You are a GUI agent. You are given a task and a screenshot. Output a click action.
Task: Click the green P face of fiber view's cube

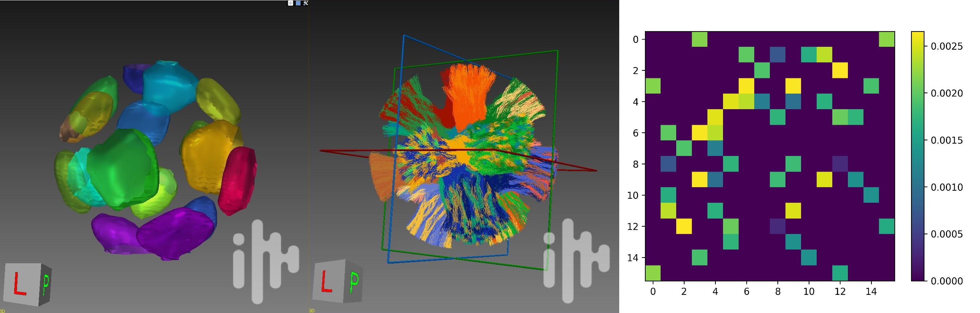click(x=354, y=282)
